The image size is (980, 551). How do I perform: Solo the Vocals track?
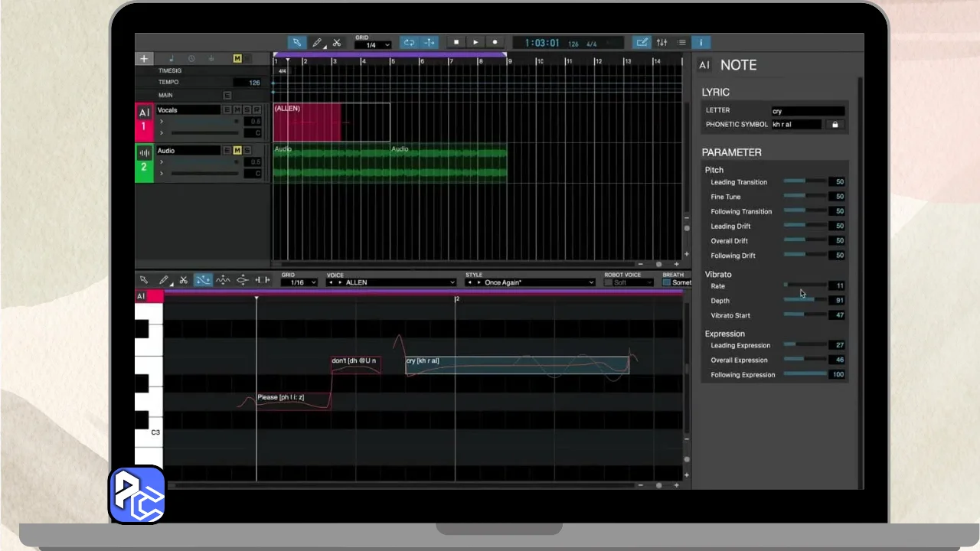tap(247, 110)
